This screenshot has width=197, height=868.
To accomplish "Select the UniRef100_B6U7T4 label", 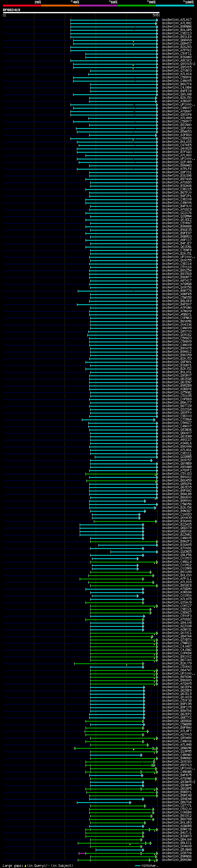I will pyautogui.click(x=176, y=84).
